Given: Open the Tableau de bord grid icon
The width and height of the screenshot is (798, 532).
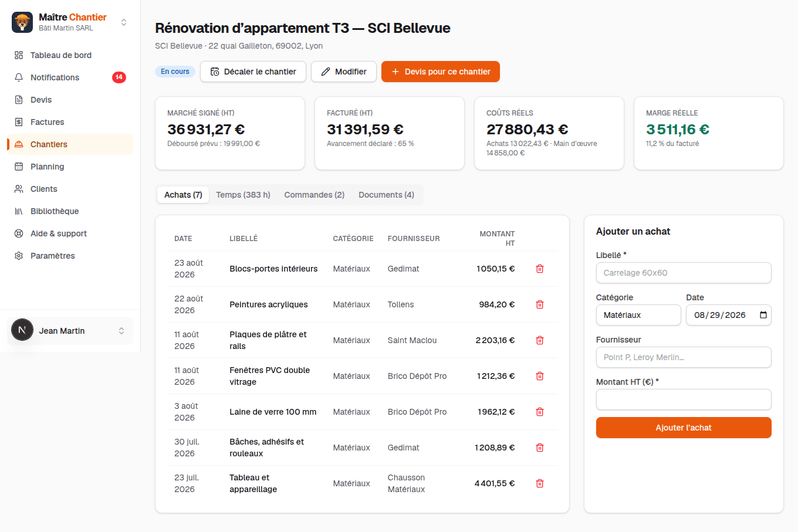Looking at the screenshot, I should 19,55.
